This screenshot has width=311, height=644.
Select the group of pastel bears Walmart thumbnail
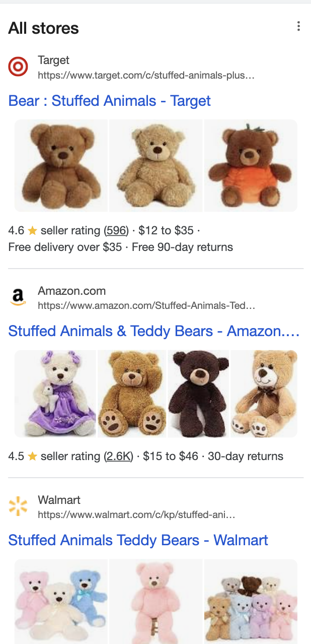click(251, 601)
